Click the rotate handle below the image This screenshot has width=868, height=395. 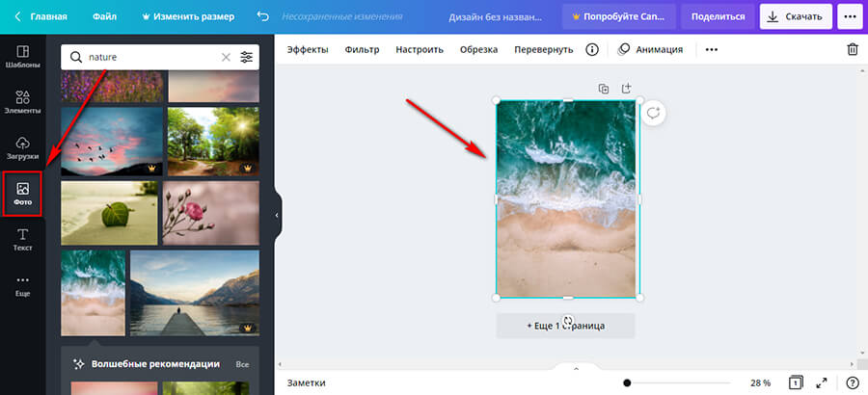click(x=567, y=321)
